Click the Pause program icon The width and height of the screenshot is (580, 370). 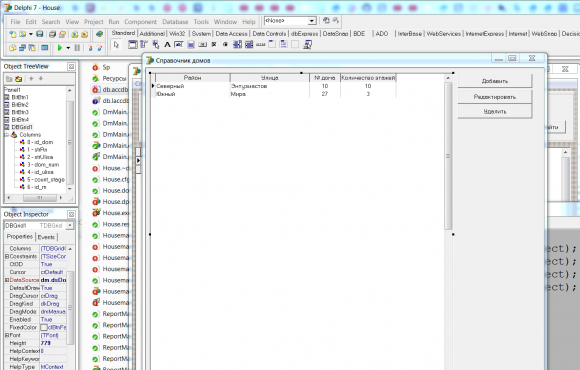coord(77,48)
